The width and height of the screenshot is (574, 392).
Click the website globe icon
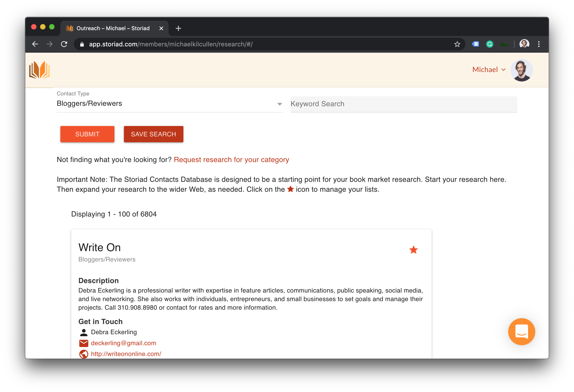[84, 354]
